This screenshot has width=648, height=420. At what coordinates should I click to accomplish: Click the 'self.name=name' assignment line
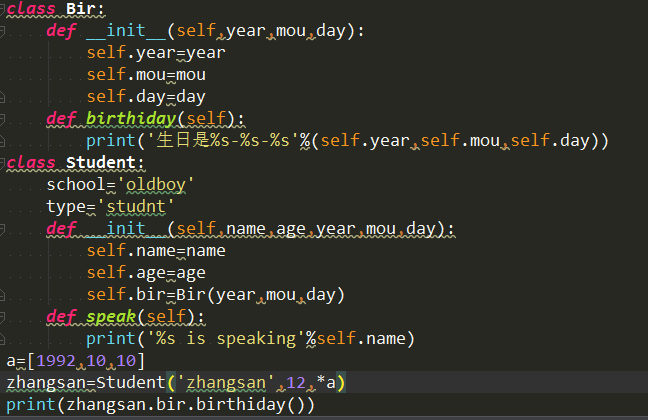156,251
